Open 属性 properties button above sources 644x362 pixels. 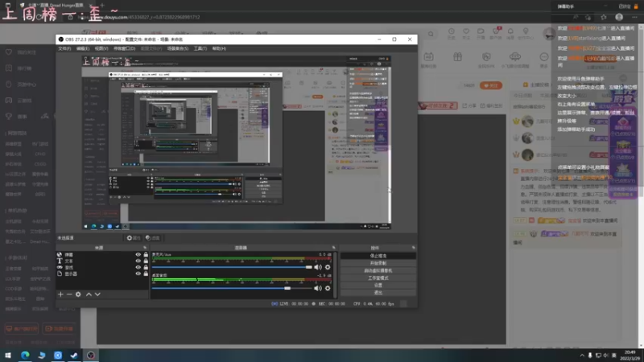click(x=134, y=238)
